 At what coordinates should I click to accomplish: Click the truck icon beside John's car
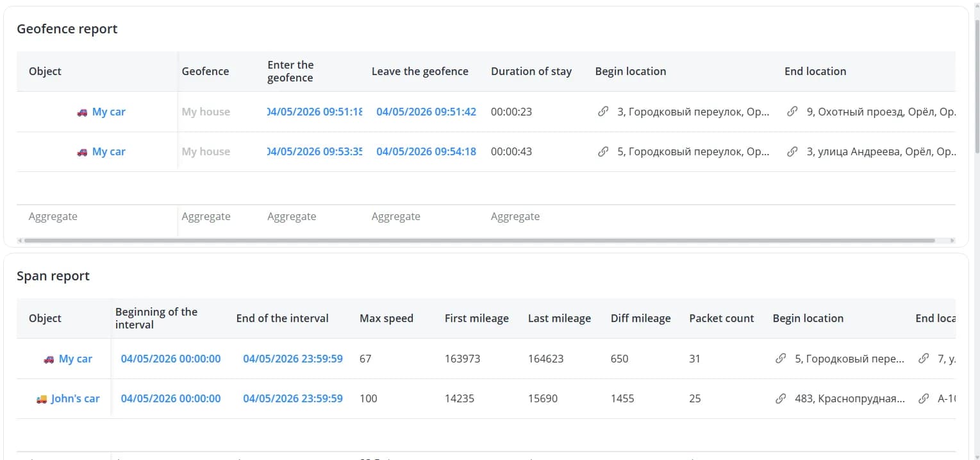tap(42, 399)
